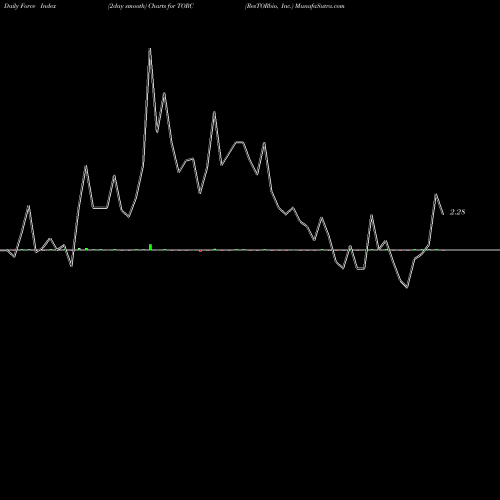Click the 'MunafaSutra.com' text in the header
Viewport: 500px width, 500px height.
[x=319, y=6]
